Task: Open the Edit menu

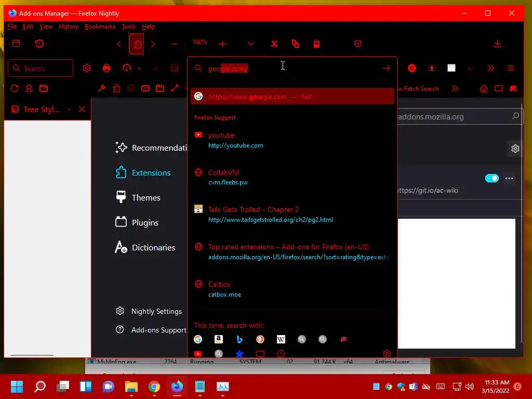Action: point(28,26)
